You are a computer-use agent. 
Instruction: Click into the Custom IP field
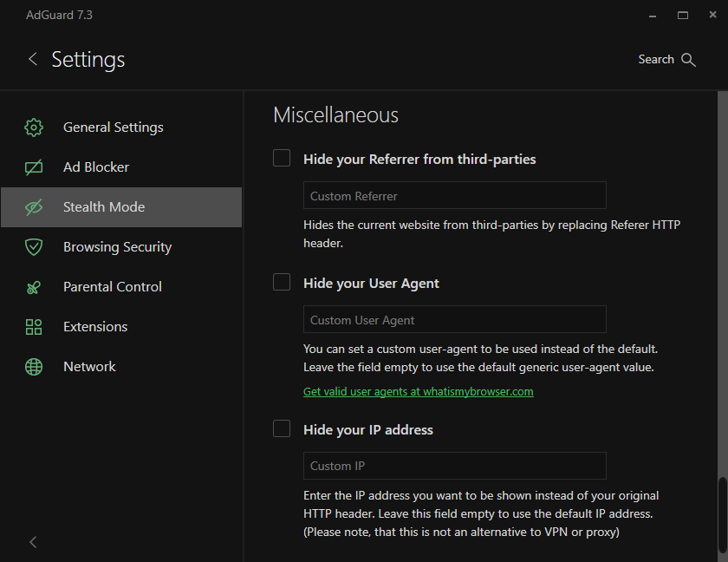click(x=454, y=466)
